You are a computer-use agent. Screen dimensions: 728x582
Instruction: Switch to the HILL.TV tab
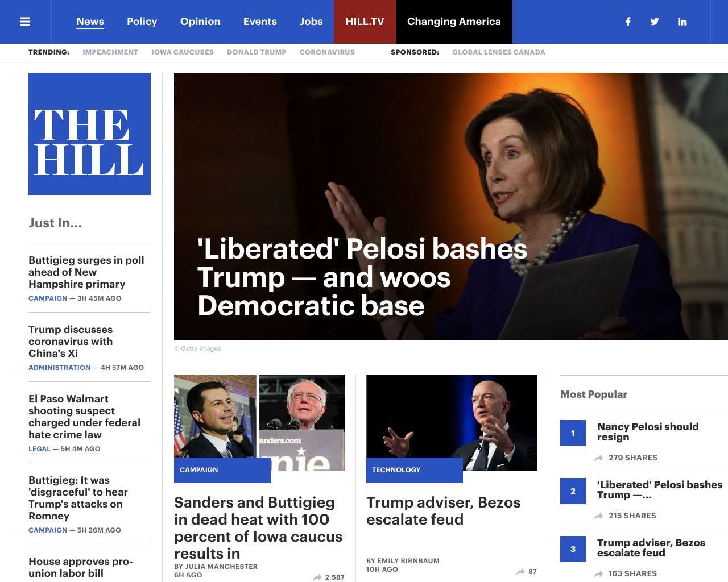click(365, 22)
